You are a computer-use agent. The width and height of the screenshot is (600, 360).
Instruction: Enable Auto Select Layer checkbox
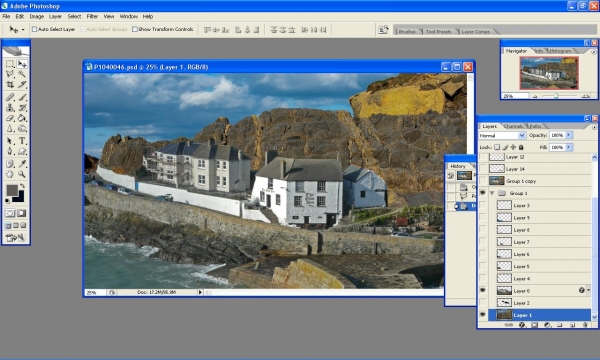click(34, 29)
